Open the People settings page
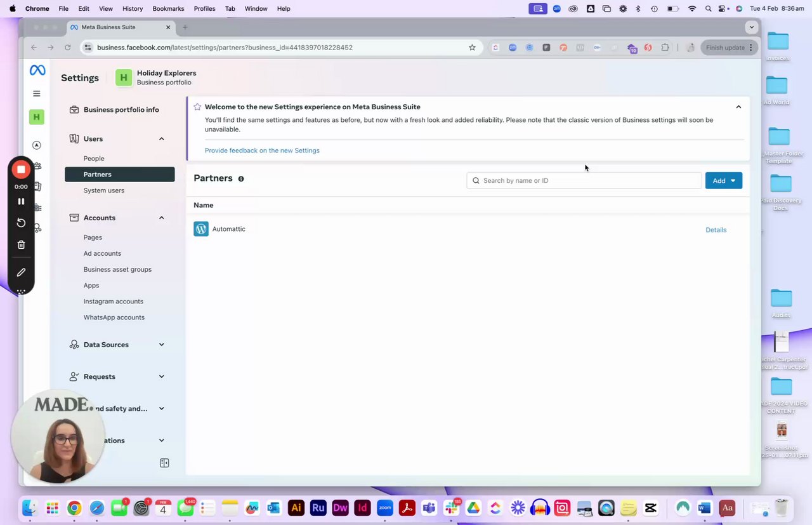 point(94,158)
